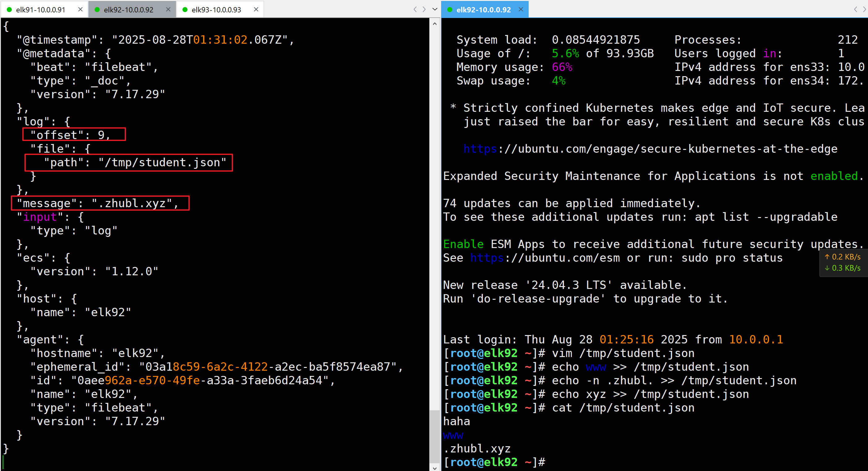Show previous tabs with left-pane left arrow
Screen dimensions: 868x471
click(x=415, y=10)
